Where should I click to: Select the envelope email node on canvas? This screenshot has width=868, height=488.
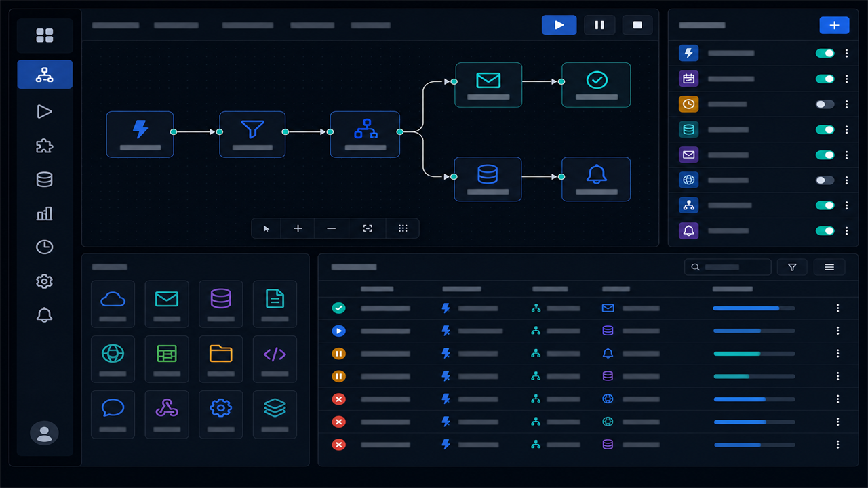click(x=488, y=85)
